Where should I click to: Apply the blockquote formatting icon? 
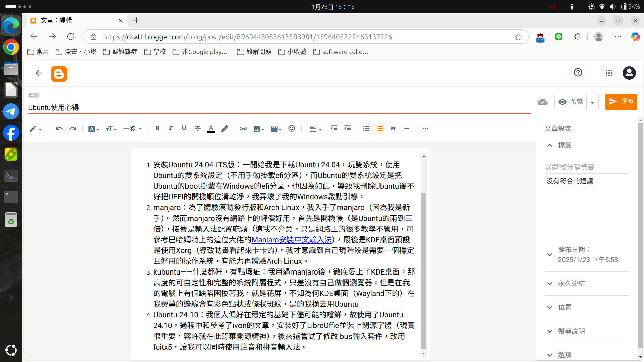tap(393, 128)
